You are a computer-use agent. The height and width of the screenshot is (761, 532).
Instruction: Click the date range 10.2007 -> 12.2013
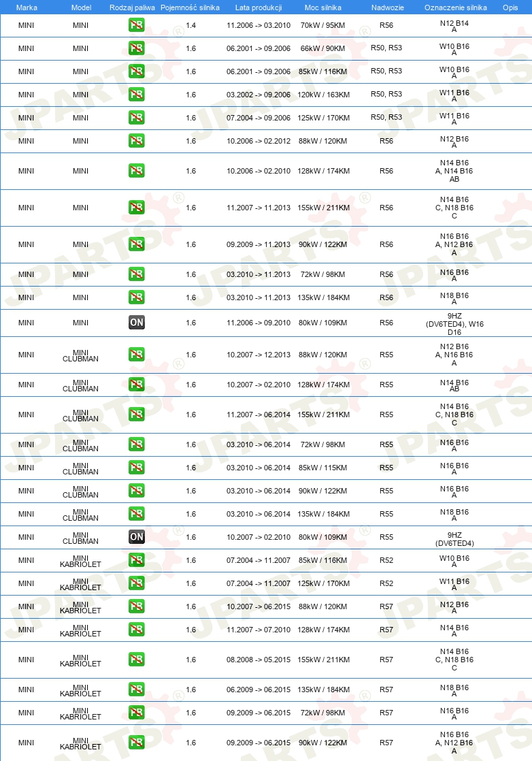pos(259,355)
